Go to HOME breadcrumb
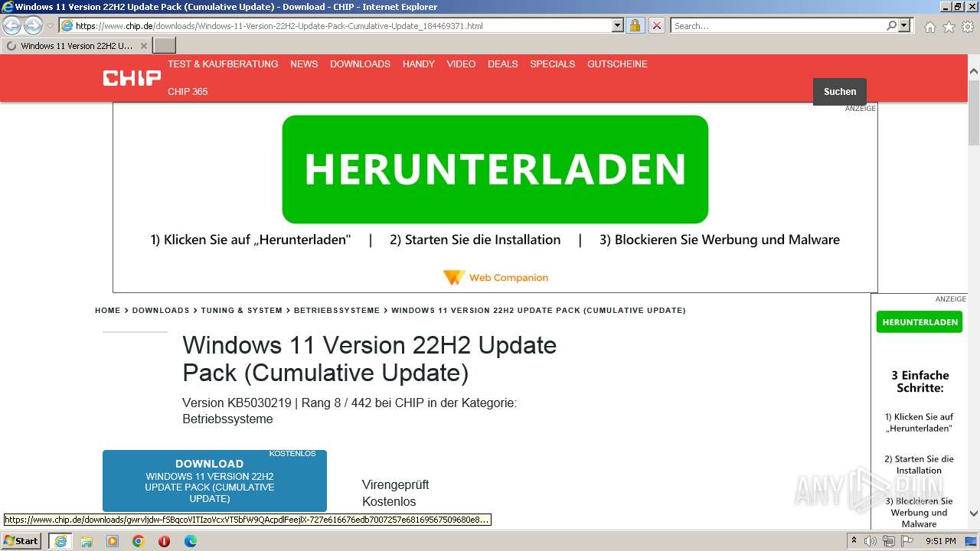This screenshot has height=551, width=980. click(108, 310)
